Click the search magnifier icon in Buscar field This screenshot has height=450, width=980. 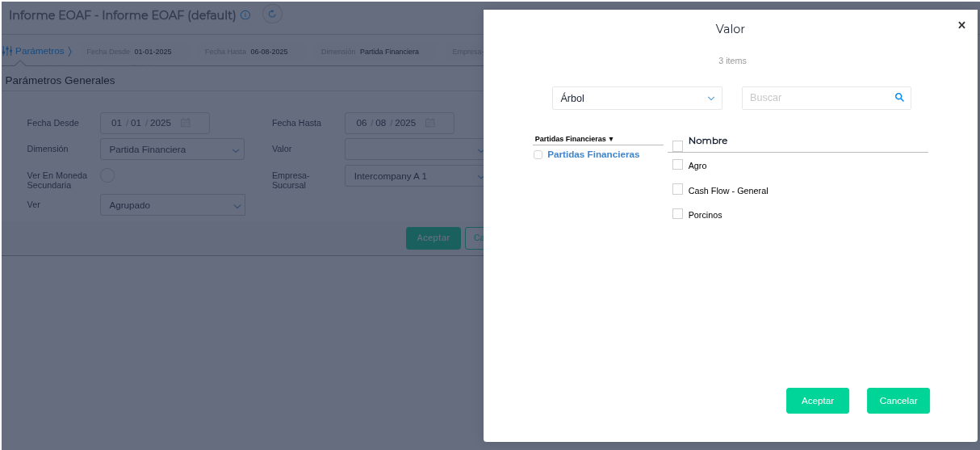(899, 98)
